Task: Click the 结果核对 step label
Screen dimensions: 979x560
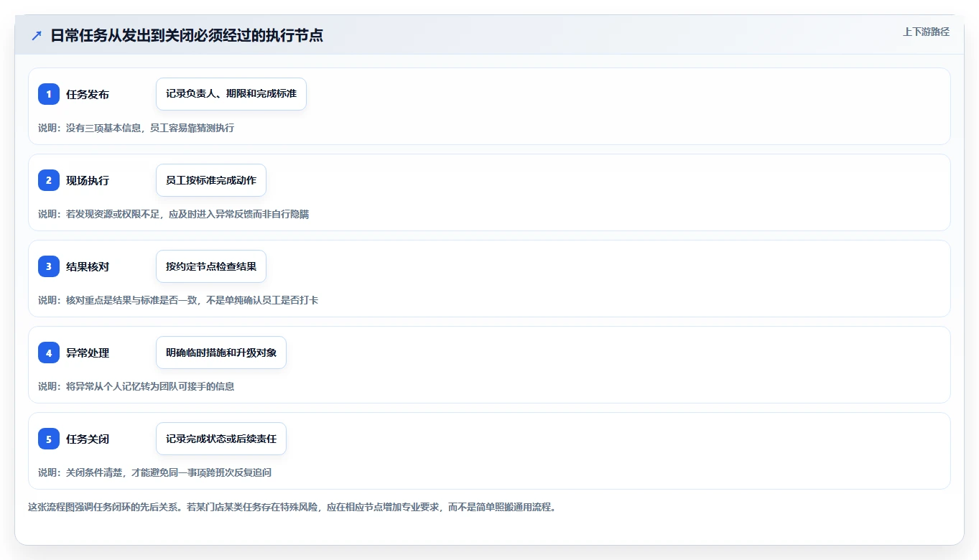Action: click(x=88, y=266)
